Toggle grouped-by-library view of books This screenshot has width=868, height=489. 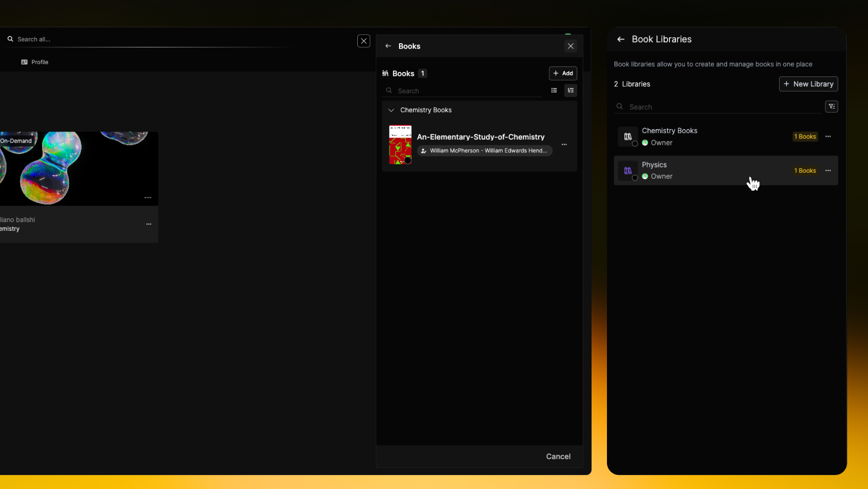coord(571,90)
